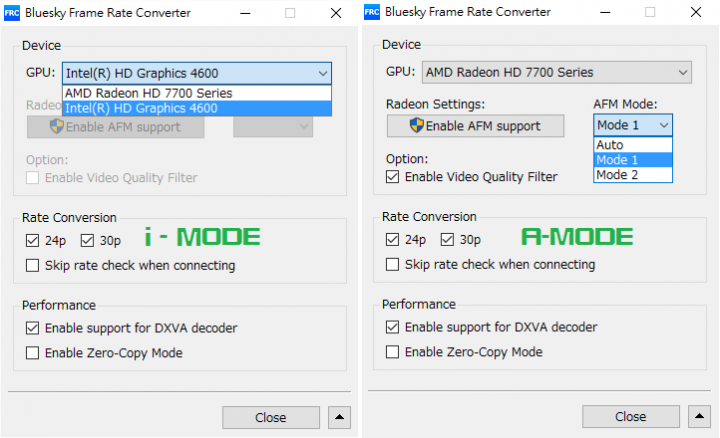The image size is (720, 438).
Task: Click FRC app icon in left window title
Action: pyautogui.click(x=11, y=13)
